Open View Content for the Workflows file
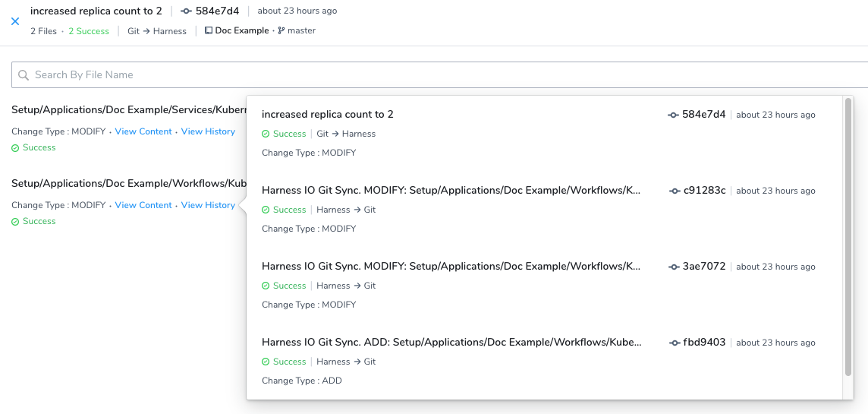 pyautogui.click(x=143, y=205)
